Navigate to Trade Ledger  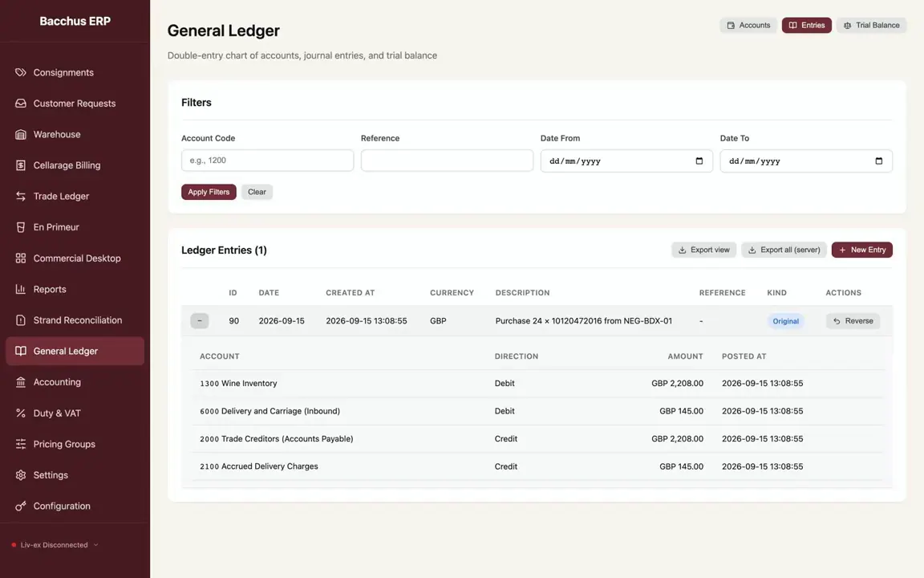(75, 197)
